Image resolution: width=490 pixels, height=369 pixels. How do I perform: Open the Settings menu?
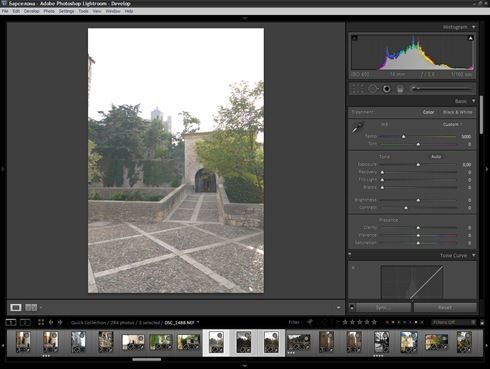[66, 11]
